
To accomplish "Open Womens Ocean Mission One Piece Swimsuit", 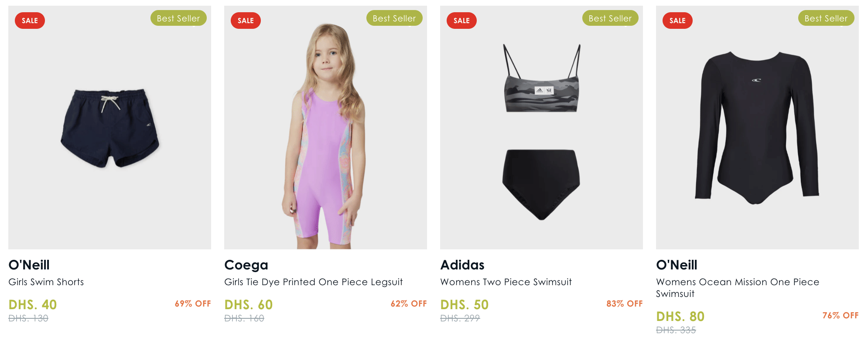I will [x=737, y=288].
